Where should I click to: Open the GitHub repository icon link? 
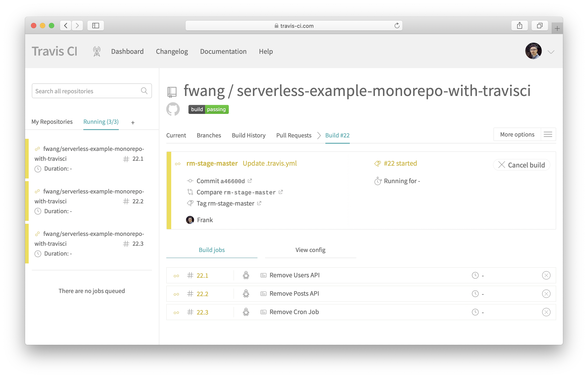173,109
